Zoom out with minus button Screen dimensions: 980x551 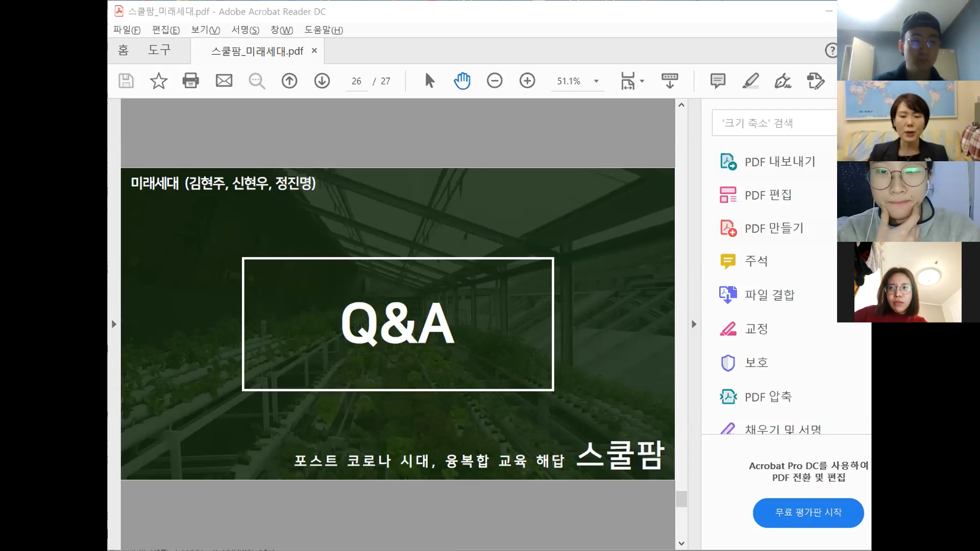coord(495,81)
